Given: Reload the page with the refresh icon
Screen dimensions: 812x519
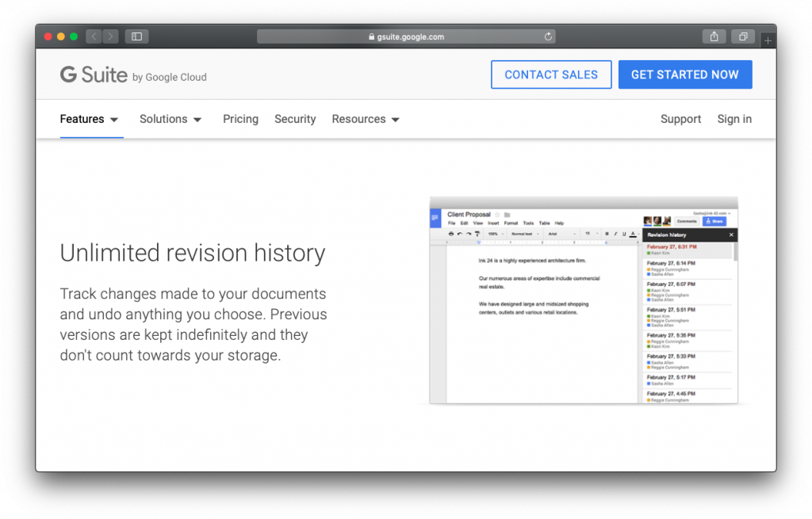Looking at the screenshot, I should tap(548, 36).
